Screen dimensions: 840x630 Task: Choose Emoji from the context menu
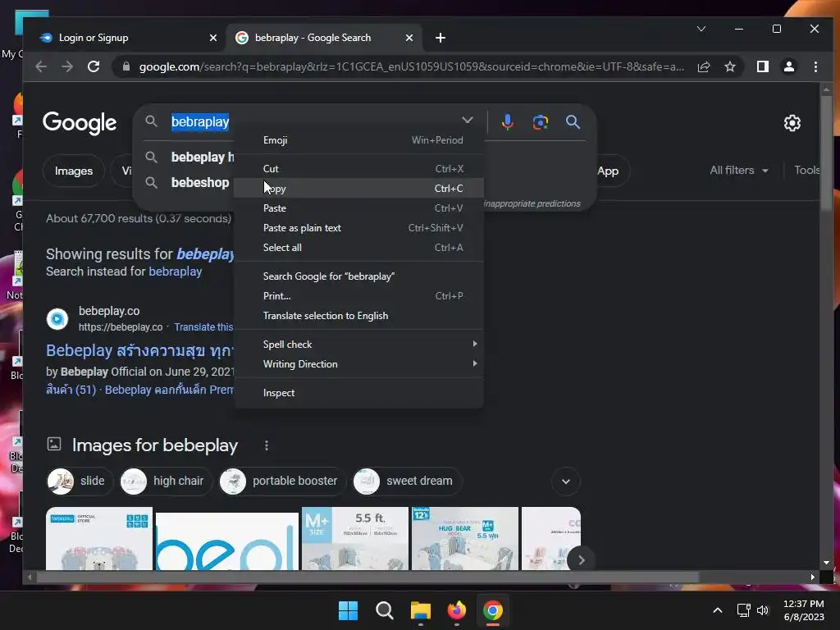[359, 140]
